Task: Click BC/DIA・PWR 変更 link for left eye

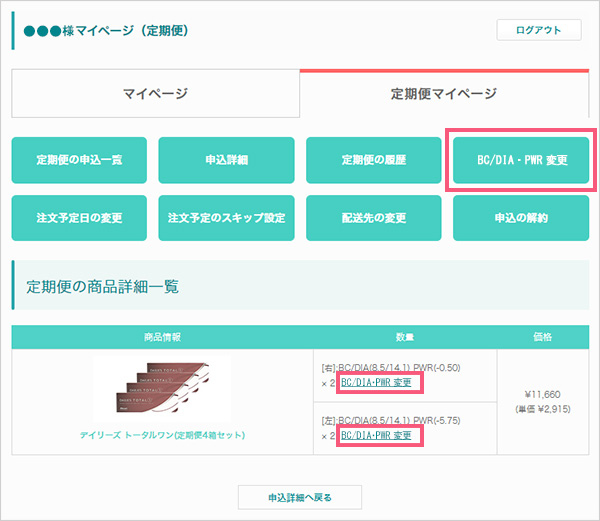Action: 376,435
